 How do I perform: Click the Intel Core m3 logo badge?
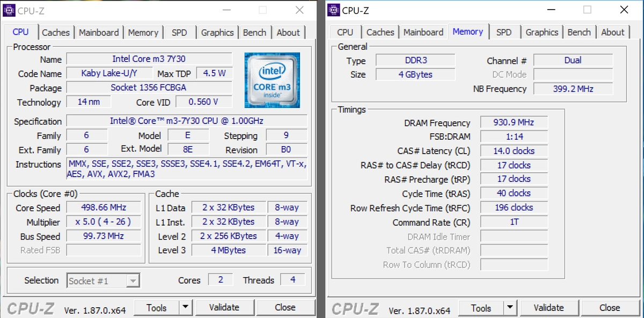tap(272, 79)
